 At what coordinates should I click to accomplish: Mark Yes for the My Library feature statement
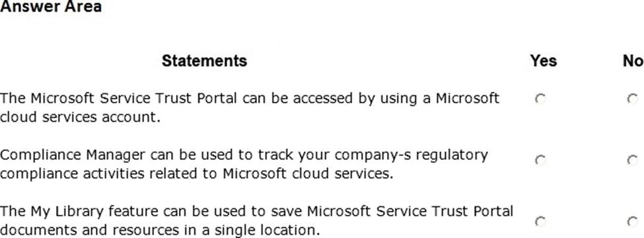coord(540,221)
